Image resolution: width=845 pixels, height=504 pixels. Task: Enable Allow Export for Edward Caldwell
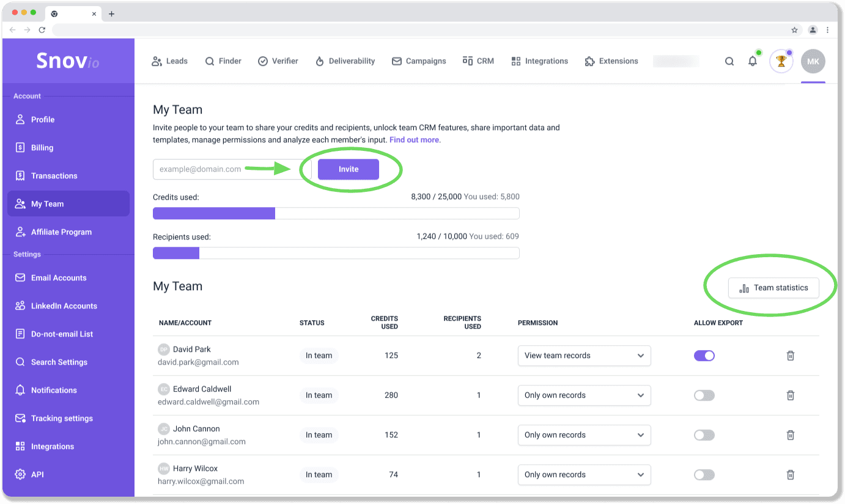704,395
